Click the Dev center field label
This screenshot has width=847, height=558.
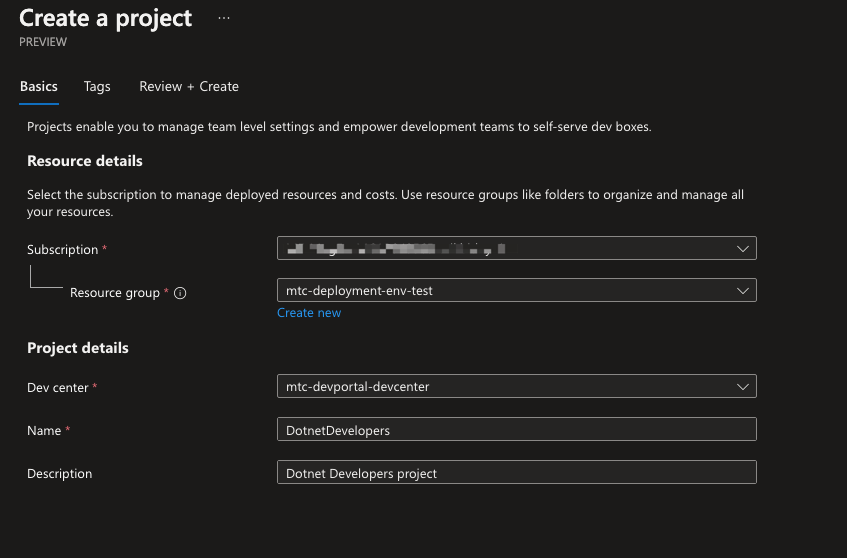tap(58, 387)
